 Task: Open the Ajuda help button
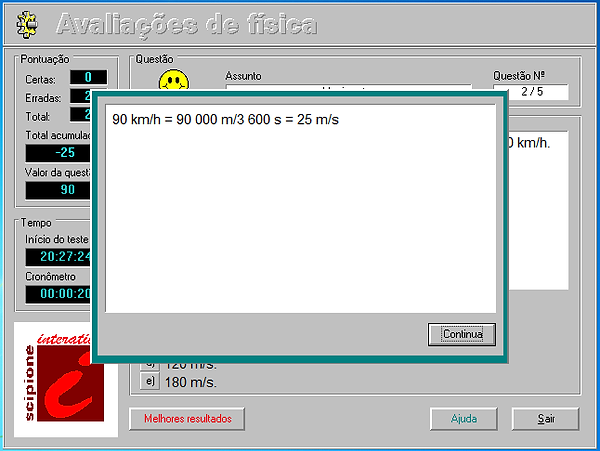(x=464, y=419)
